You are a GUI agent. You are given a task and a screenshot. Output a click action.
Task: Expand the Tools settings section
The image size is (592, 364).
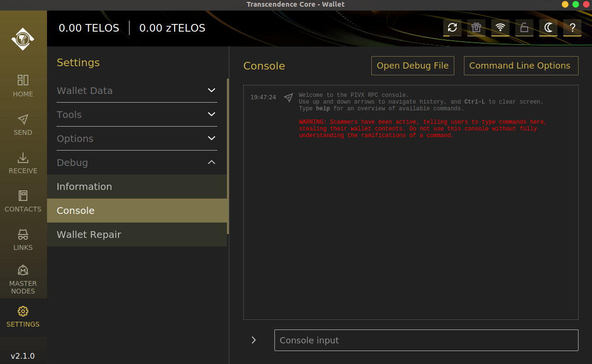[137, 115]
